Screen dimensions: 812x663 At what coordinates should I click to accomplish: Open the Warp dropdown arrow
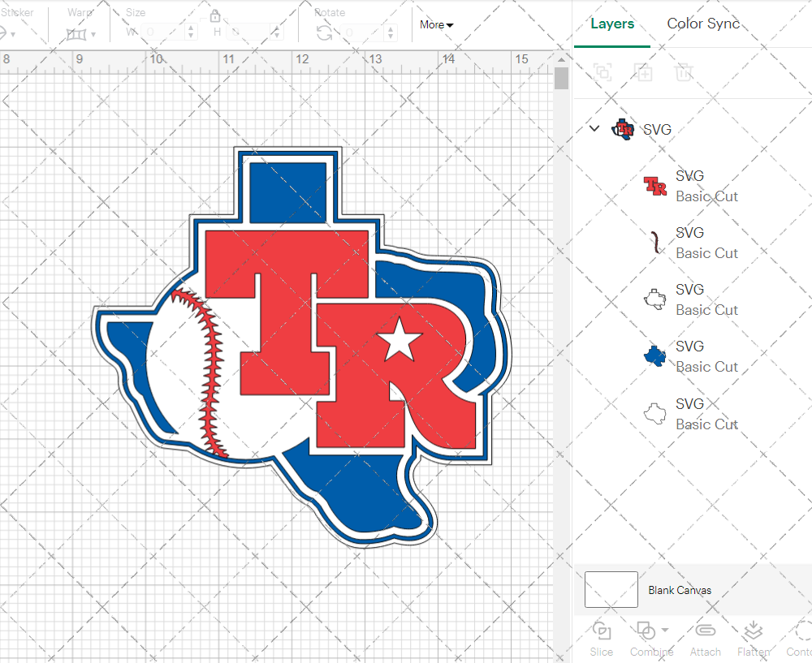tap(93, 35)
